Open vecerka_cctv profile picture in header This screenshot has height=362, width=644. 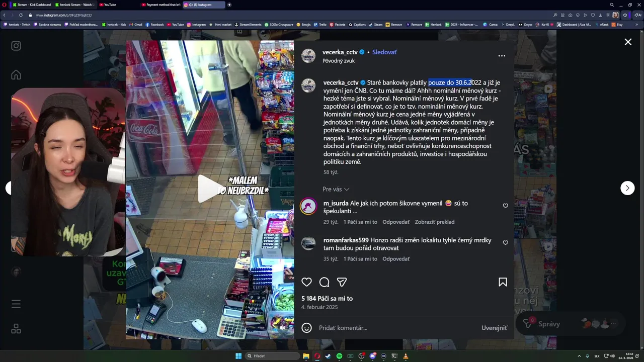[x=308, y=56]
